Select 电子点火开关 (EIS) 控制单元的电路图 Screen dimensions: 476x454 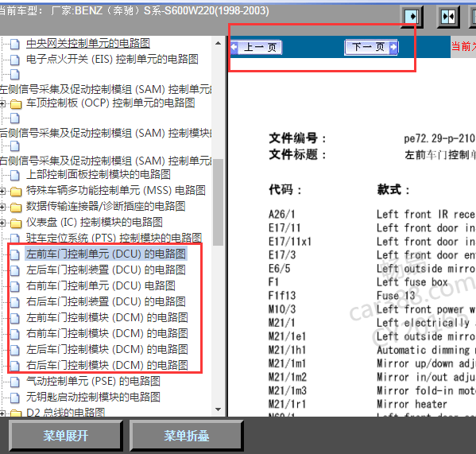coord(112,59)
